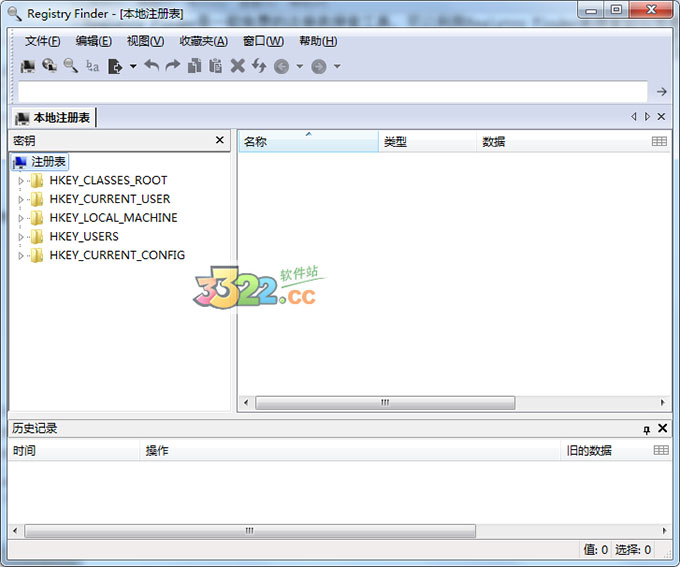
Task: Expand HKEY_LOCAL_MACHINE
Action: point(20,218)
